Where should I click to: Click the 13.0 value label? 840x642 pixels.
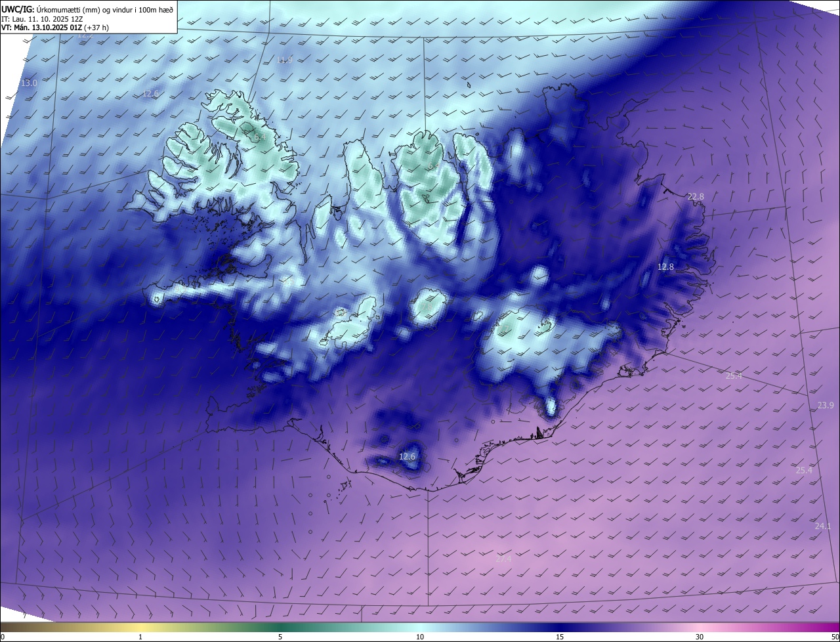click(30, 83)
